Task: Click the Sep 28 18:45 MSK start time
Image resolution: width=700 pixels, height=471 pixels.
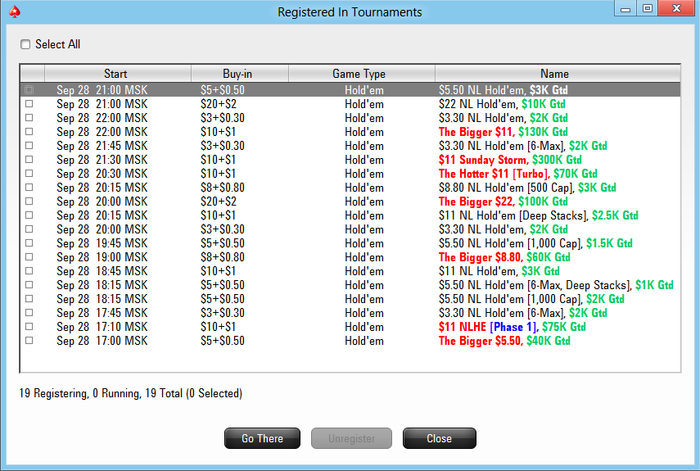Action: 102,271
